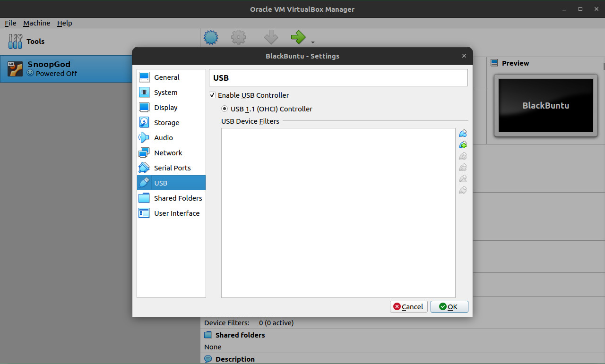This screenshot has height=364, width=605.
Task: Select the USB settings category
Action: [x=171, y=183]
